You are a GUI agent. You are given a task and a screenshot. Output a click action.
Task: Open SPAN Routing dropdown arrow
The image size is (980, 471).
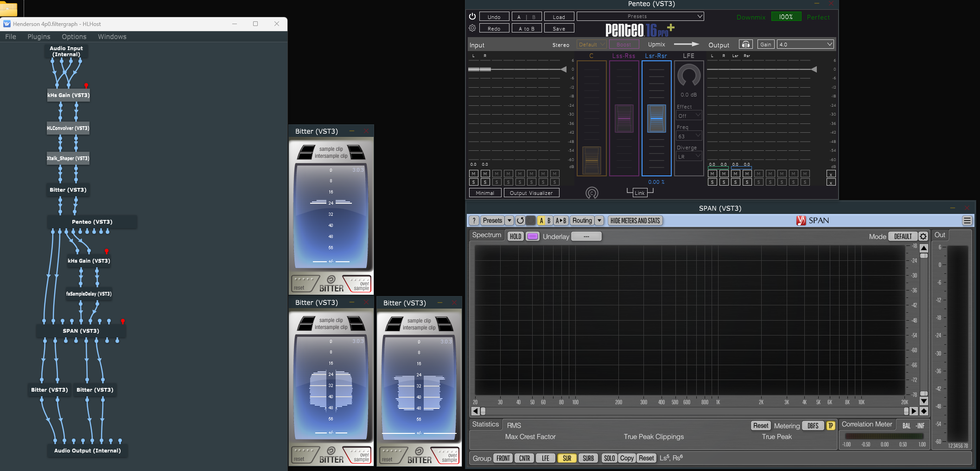[599, 221]
